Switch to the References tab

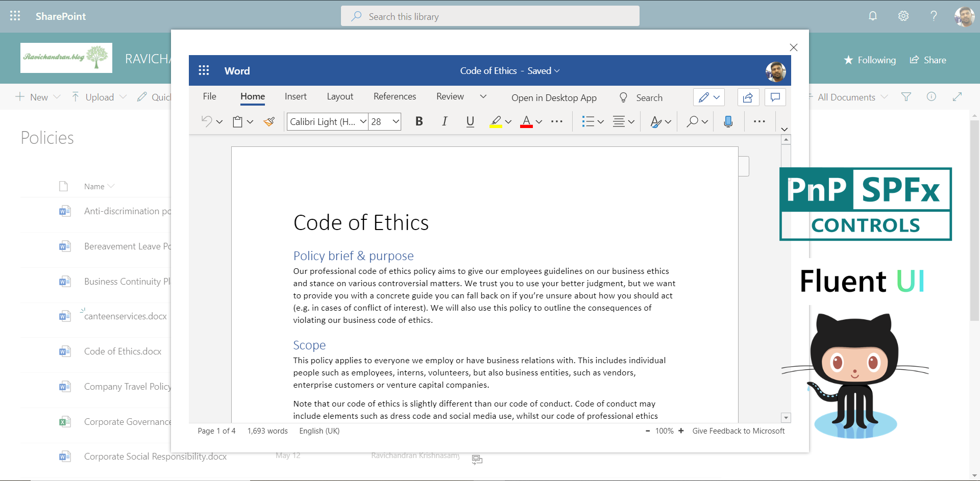(x=395, y=96)
